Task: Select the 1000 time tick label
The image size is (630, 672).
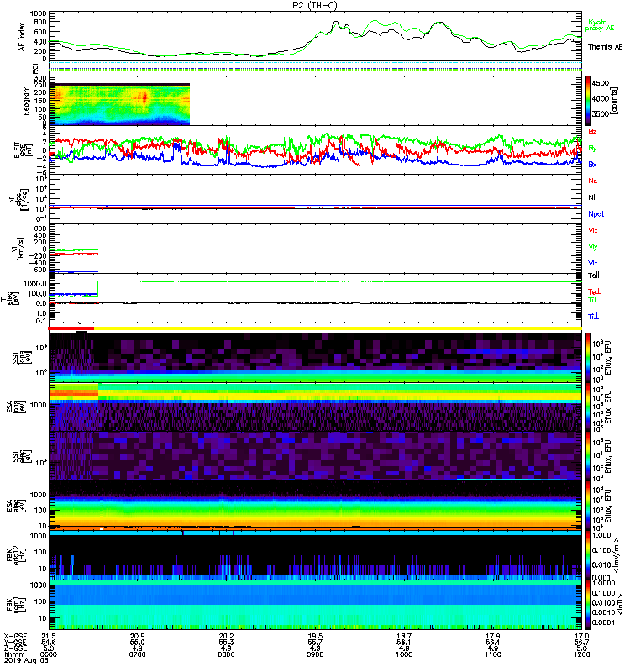Action: (x=404, y=654)
